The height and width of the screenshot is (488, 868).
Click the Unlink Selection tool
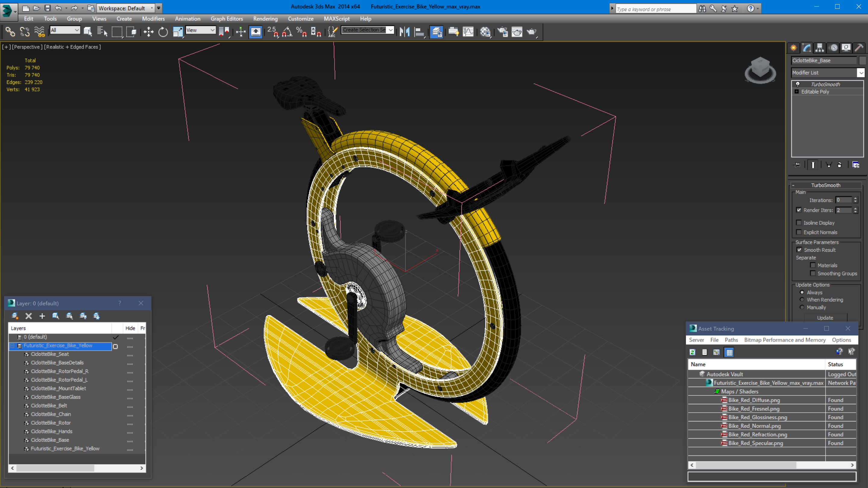25,32
